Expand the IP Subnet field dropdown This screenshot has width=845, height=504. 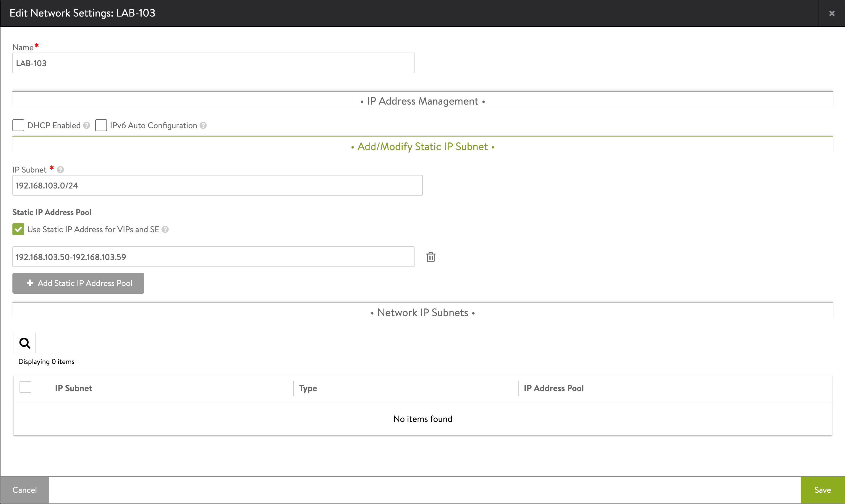click(x=218, y=185)
